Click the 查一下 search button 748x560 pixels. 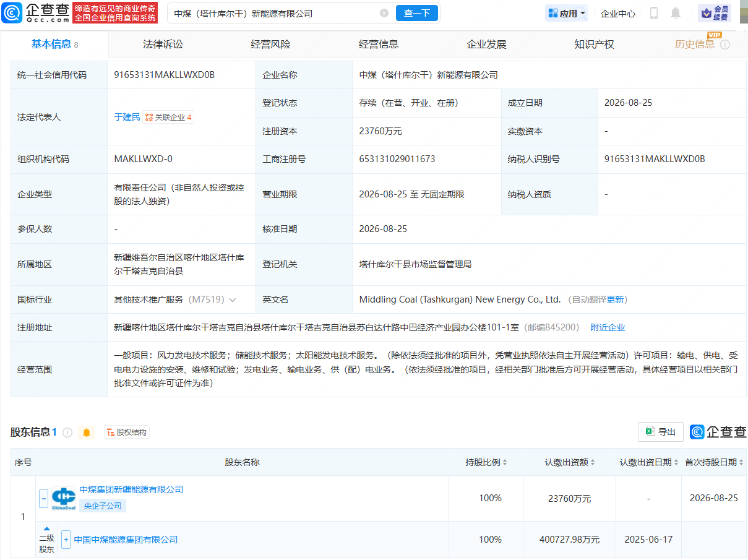[417, 13]
